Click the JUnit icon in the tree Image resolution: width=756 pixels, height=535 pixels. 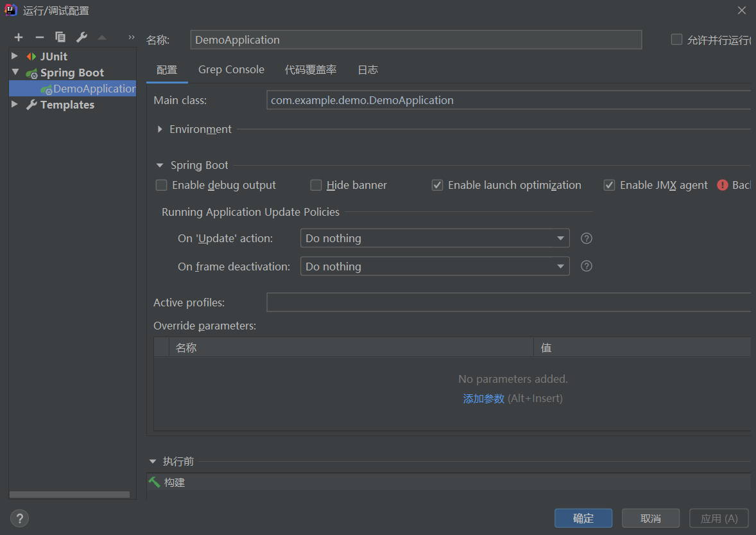click(31, 57)
